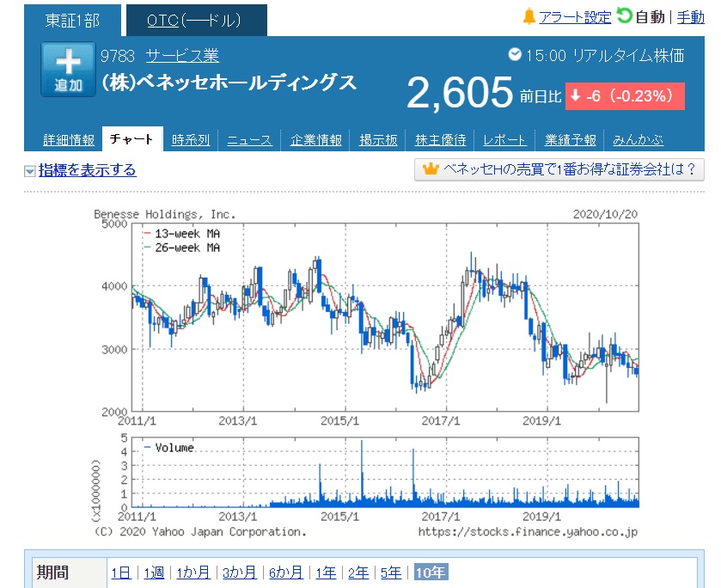Click the plus 追加 add-to-portfolio button
The width and height of the screenshot is (721, 588).
click(68, 70)
